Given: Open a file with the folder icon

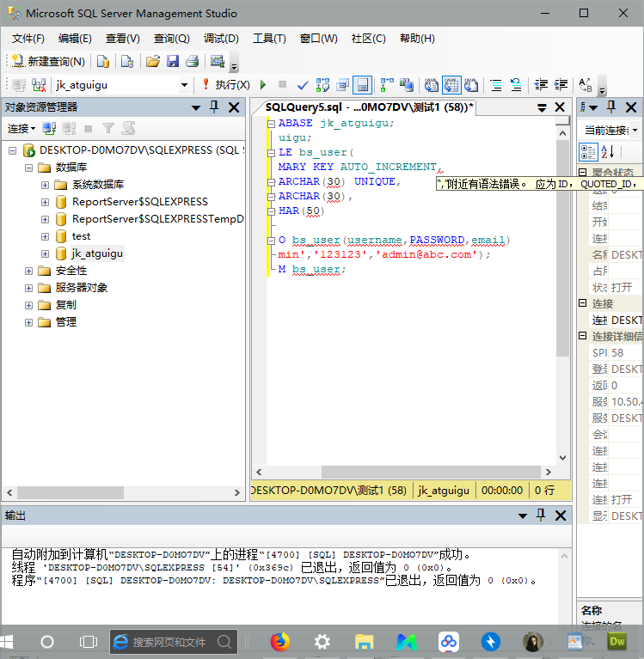Looking at the screenshot, I should coord(153,61).
